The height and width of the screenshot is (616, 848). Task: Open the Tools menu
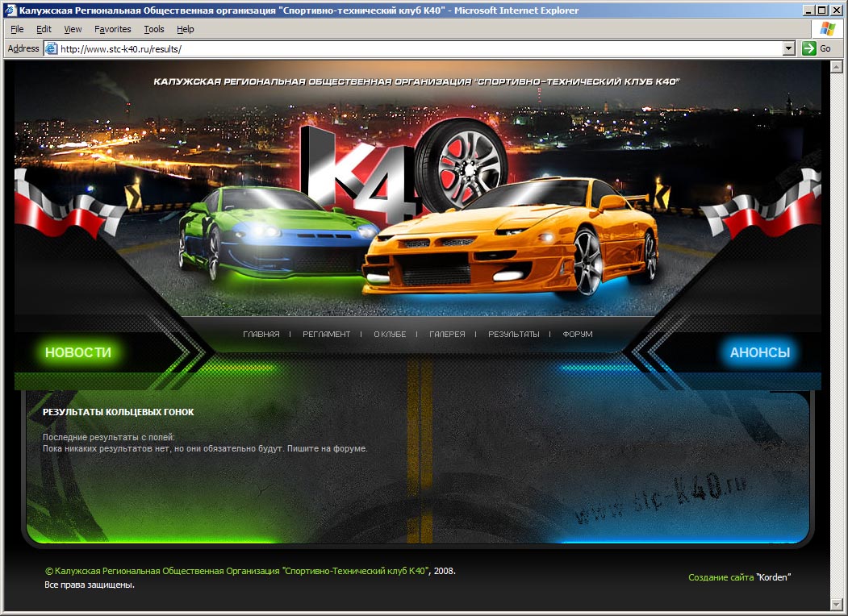pyautogui.click(x=153, y=29)
